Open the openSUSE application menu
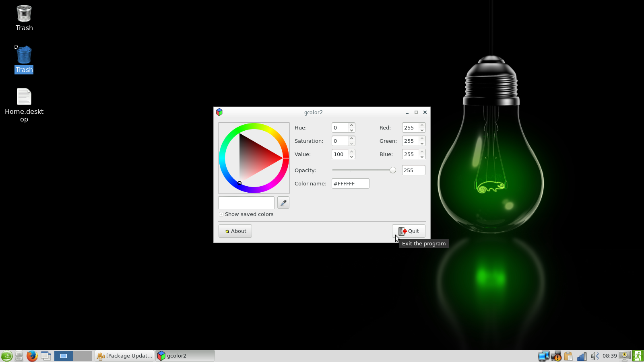 point(6,356)
